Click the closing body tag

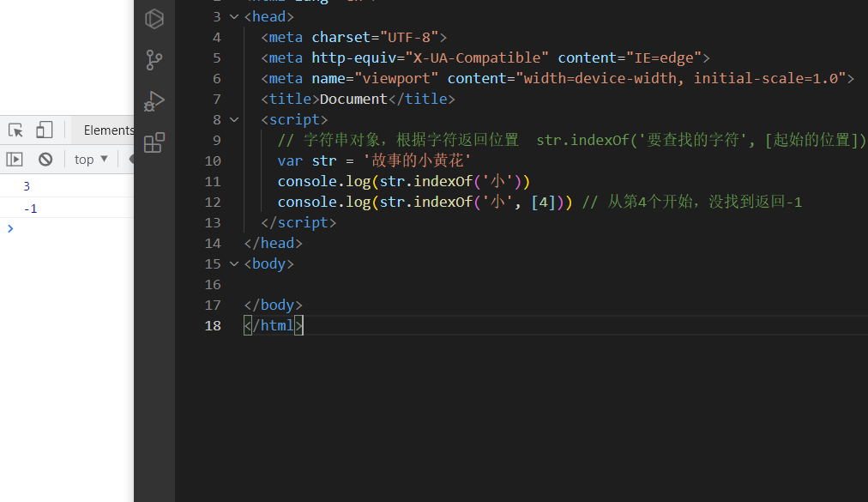click(274, 305)
